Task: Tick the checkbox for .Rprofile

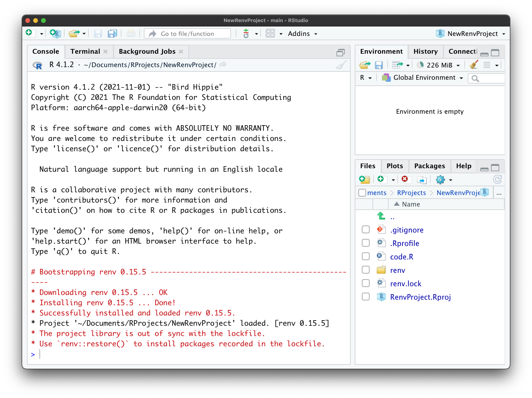Action: pyautogui.click(x=366, y=243)
